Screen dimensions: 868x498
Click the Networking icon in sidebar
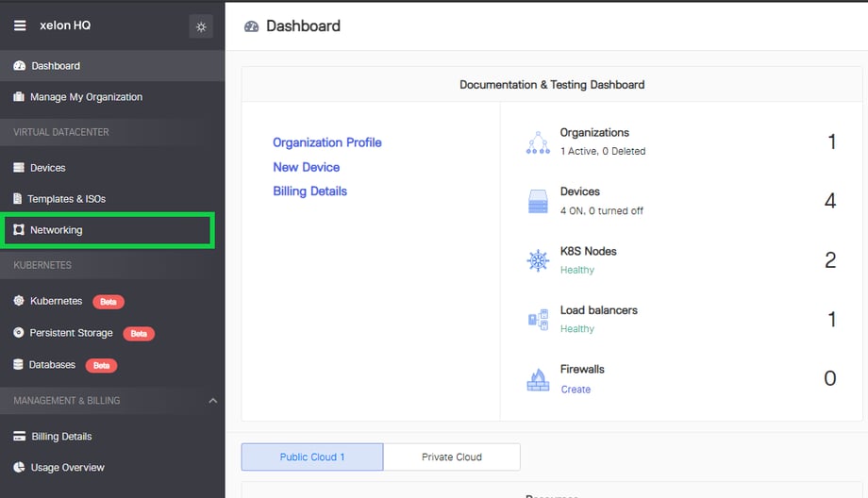(x=19, y=229)
